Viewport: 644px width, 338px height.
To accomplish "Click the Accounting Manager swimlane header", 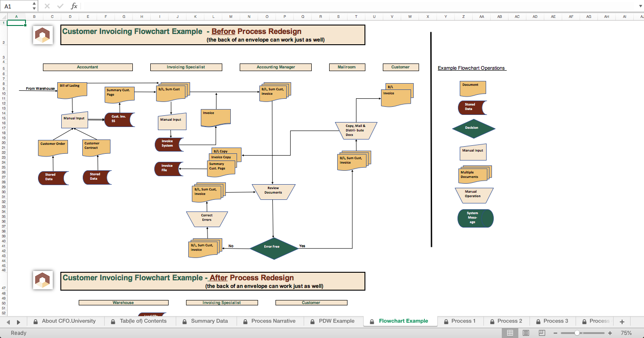I will (x=275, y=67).
